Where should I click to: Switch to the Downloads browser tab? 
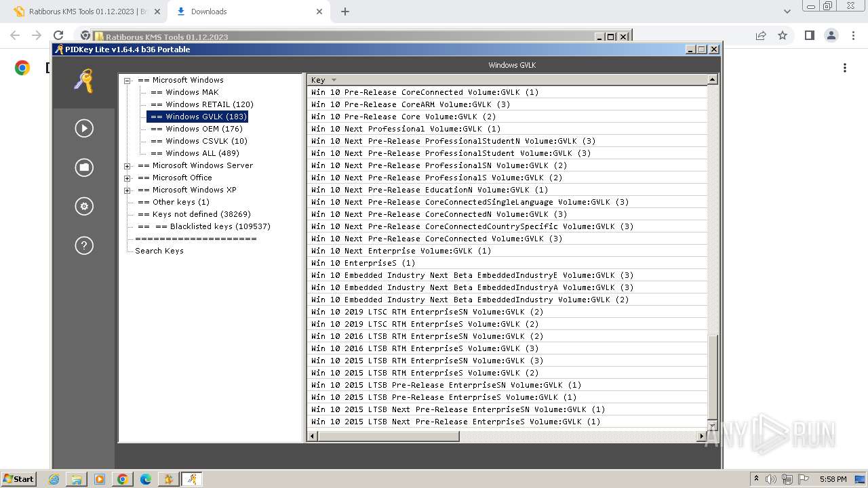click(248, 12)
